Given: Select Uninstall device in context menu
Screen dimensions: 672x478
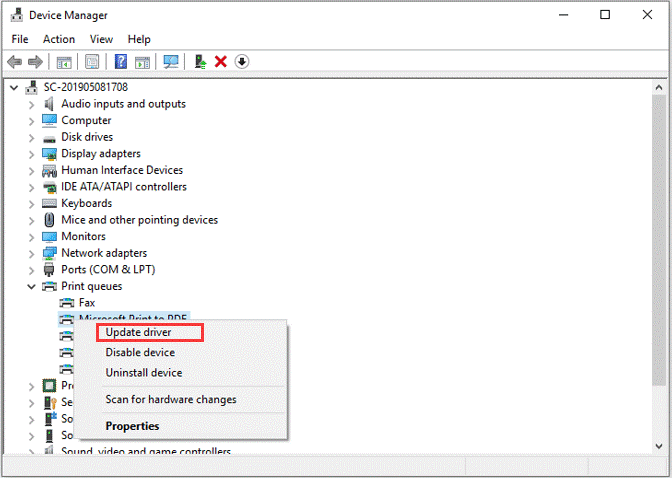Looking at the screenshot, I should click(144, 373).
